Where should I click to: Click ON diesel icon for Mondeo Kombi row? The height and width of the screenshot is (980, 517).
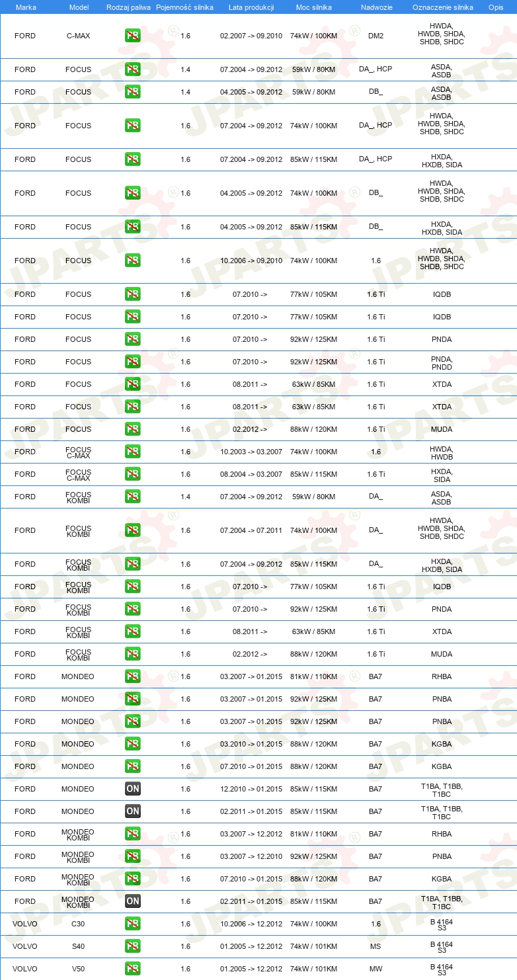pos(133,901)
